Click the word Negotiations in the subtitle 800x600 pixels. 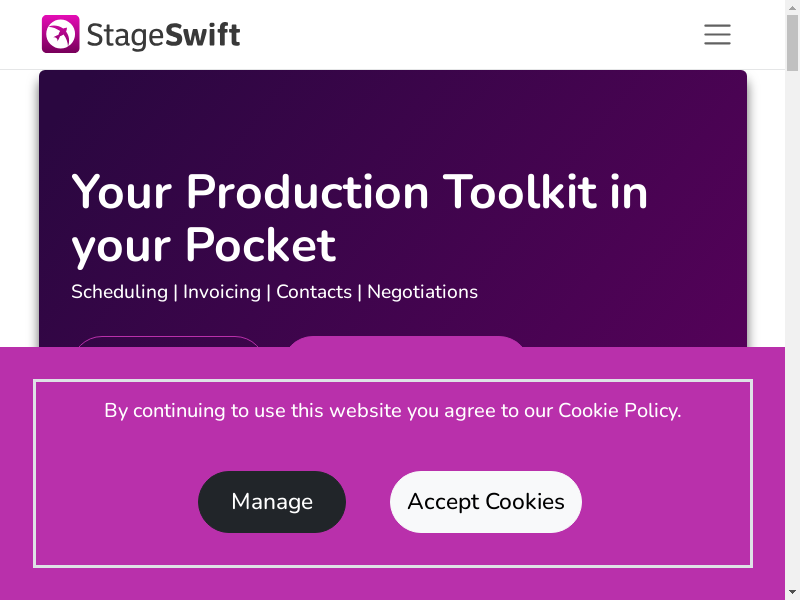point(422,292)
